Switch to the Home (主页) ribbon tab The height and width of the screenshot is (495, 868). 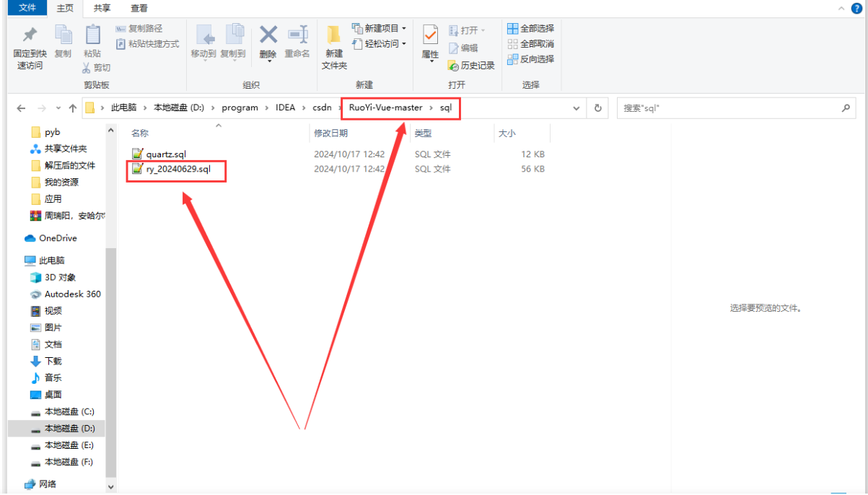(x=66, y=8)
